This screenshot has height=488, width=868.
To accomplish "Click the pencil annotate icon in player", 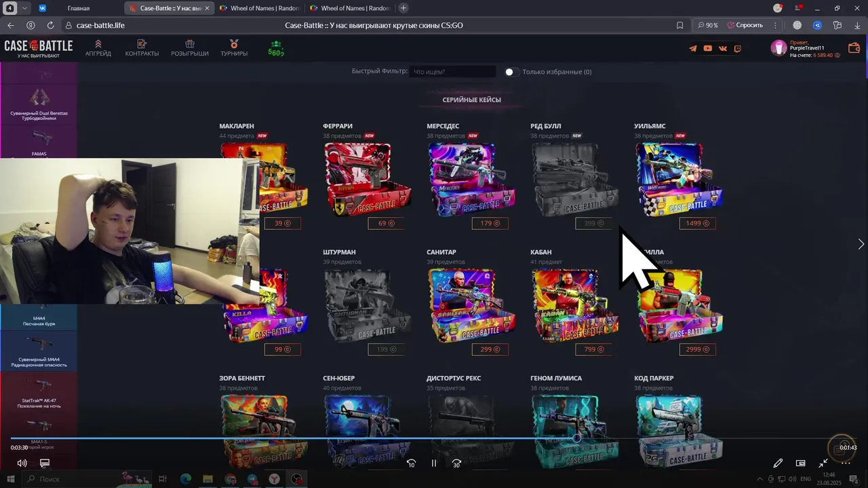I will pos(778,463).
